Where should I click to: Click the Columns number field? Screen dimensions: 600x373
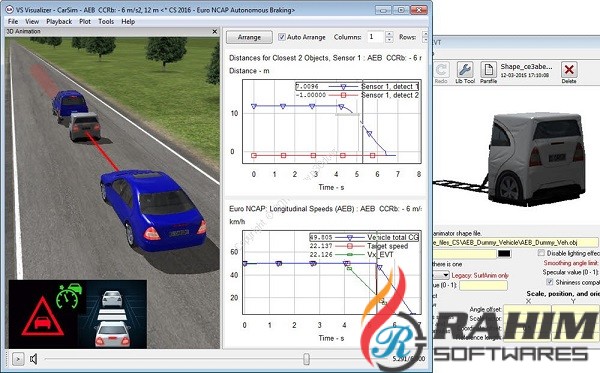tap(375, 37)
